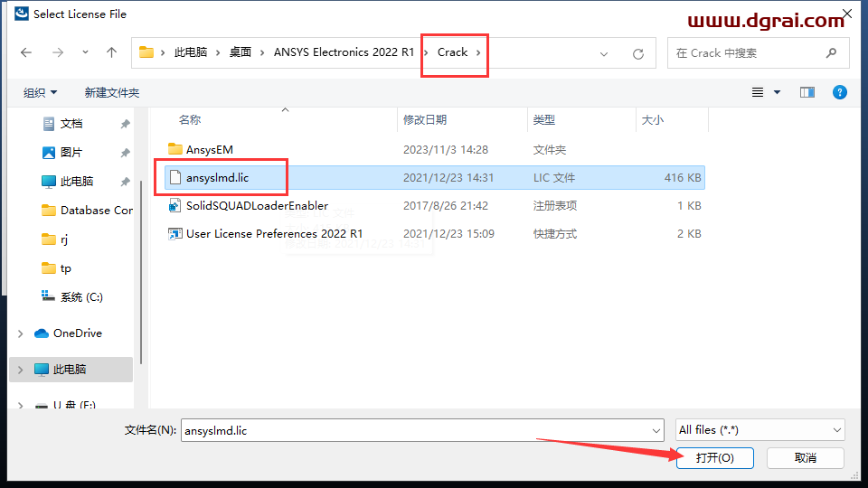Open the Help icon
Image resolution: width=868 pixels, height=488 pixels.
[840, 92]
